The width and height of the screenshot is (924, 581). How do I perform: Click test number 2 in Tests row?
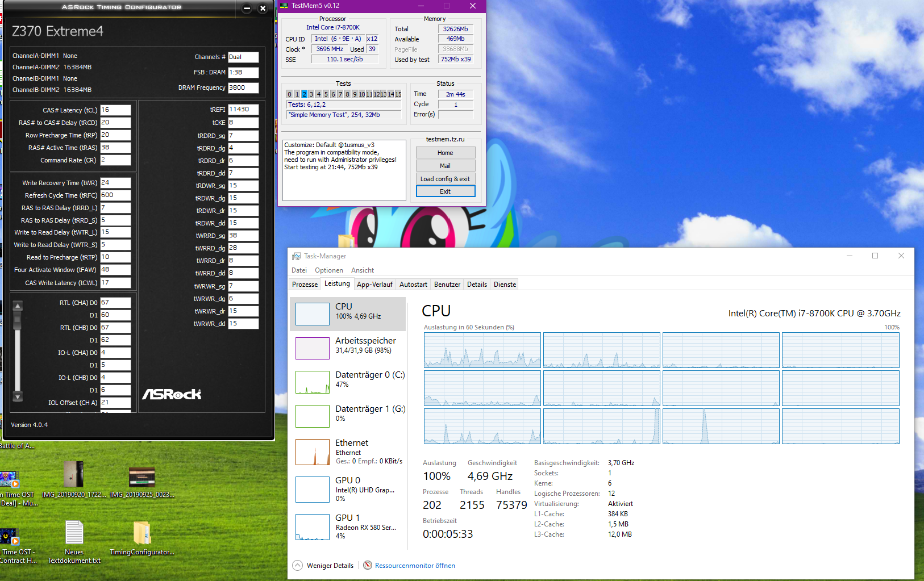click(x=304, y=94)
